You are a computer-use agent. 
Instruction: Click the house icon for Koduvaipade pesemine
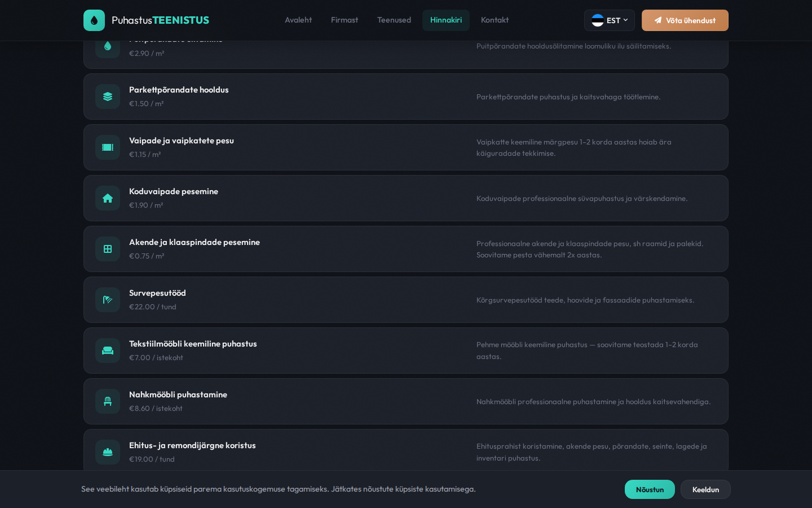pyautogui.click(x=108, y=198)
